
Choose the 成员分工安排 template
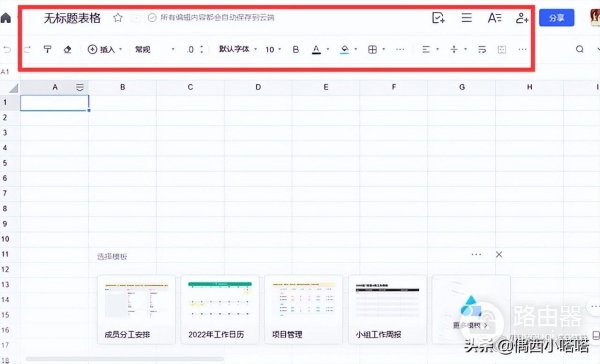pos(136,309)
